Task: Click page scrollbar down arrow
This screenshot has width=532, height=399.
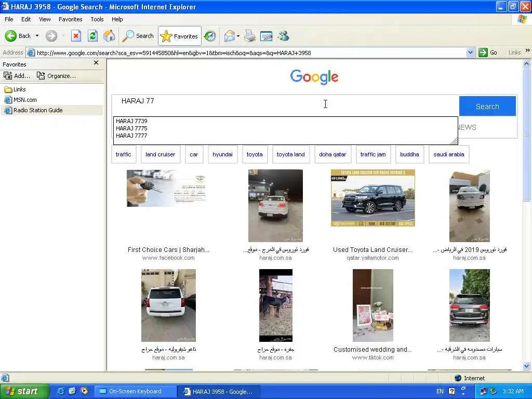Action: 527,366
